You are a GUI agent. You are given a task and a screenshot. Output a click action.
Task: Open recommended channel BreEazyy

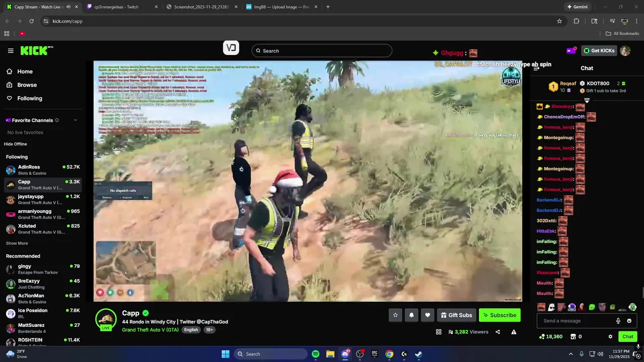(x=43, y=284)
